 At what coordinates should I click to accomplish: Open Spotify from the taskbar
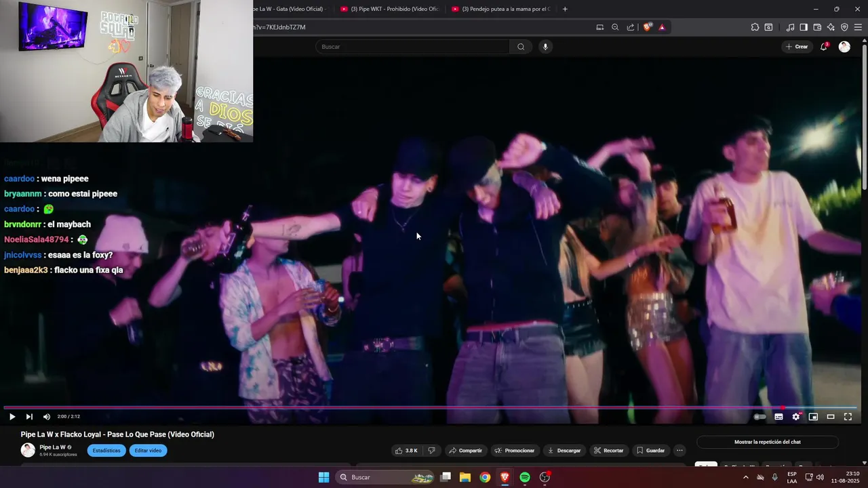(x=525, y=477)
